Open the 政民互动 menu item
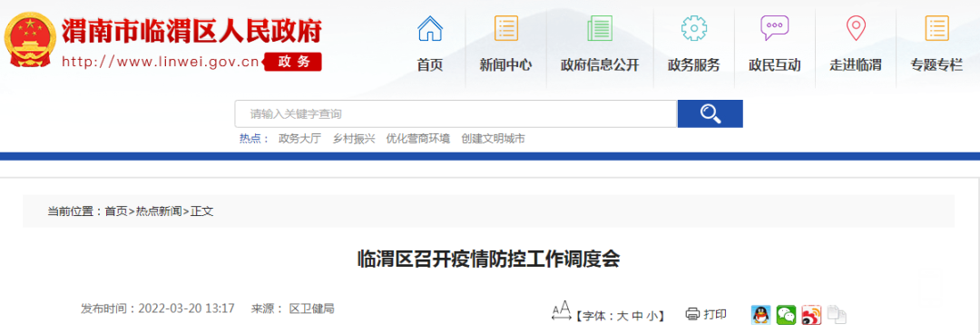The image size is (980, 333). pyautogui.click(x=774, y=65)
